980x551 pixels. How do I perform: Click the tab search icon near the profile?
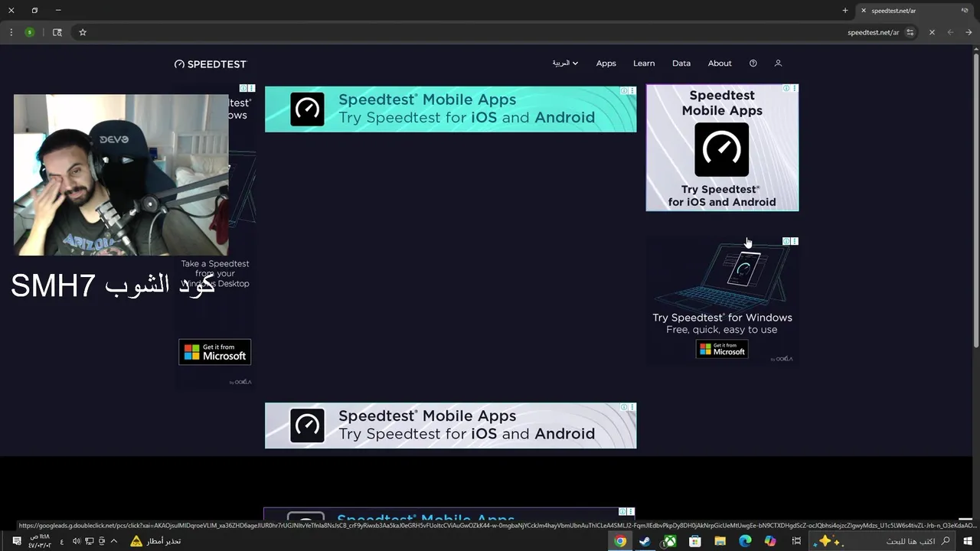57,32
